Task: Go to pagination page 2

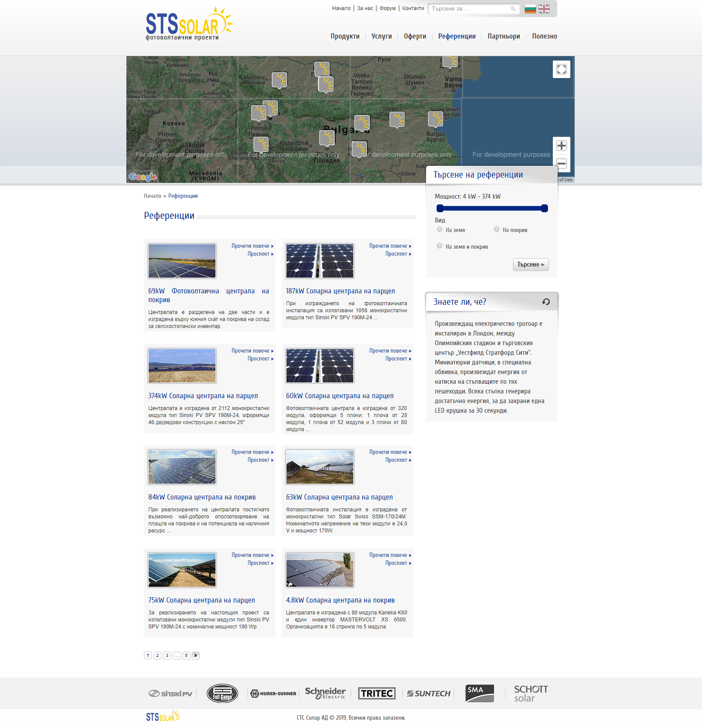Action: 158,655
